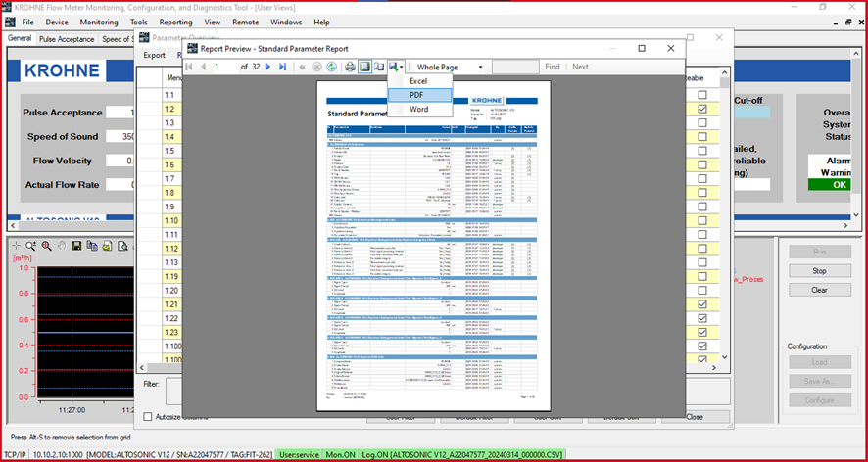The height and width of the screenshot is (462, 868).
Task: Go to next page in Report Preview
Action: (x=268, y=67)
